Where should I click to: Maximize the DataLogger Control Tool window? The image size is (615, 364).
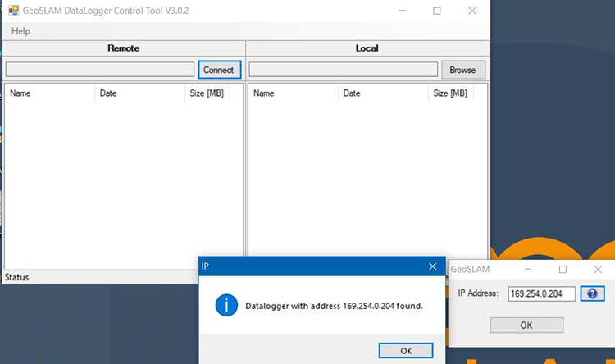pyautogui.click(x=436, y=11)
